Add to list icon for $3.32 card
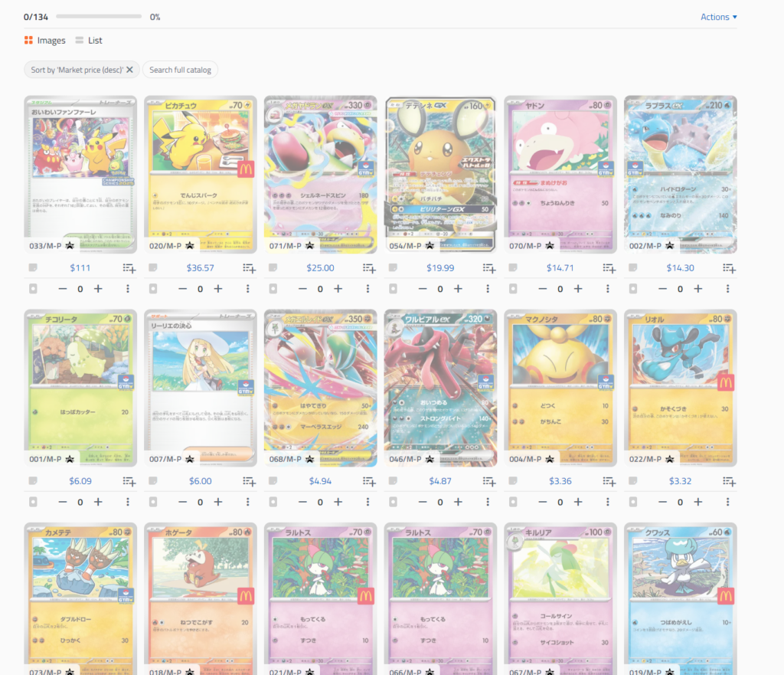The width and height of the screenshot is (784, 675). (729, 481)
